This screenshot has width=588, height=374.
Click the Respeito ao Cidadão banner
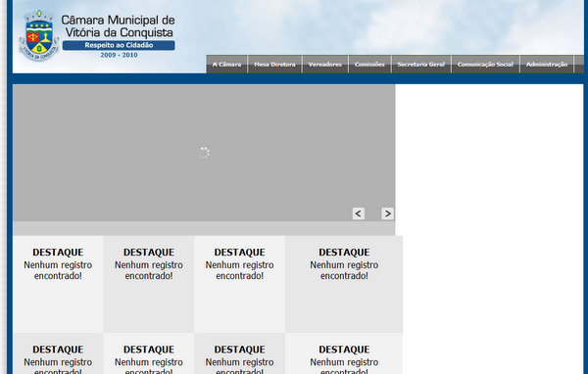pos(119,45)
